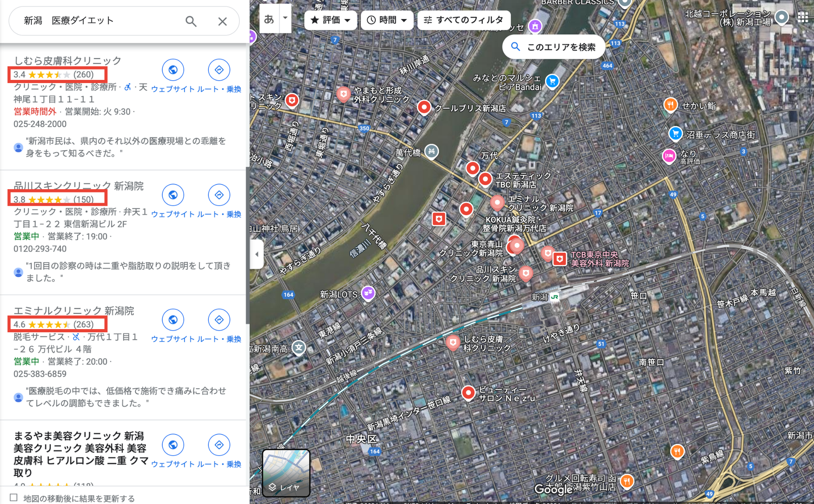Screen dimensions: 814x504
Task: Open the 時間 hours filter dropdown
Action: (x=387, y=20)
